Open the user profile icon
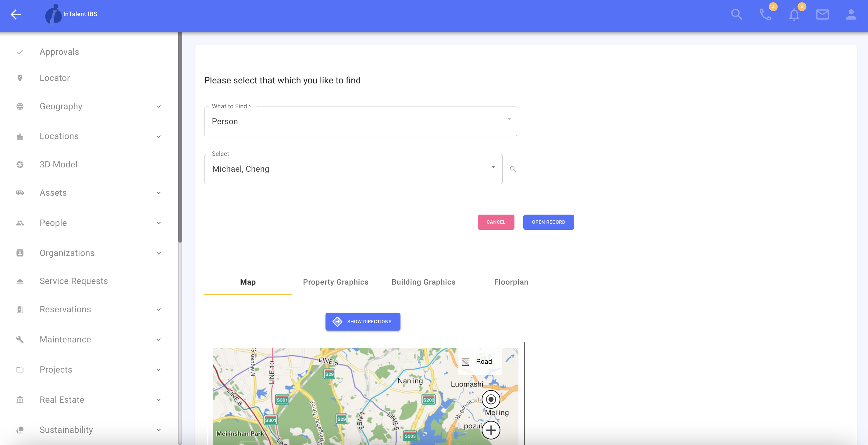Image resolution: width=868 pixels, height=445 pixels. 851,15
